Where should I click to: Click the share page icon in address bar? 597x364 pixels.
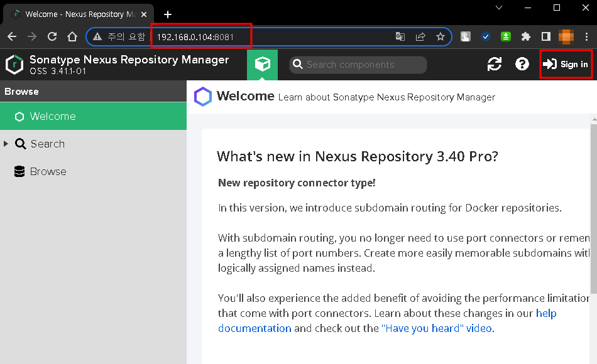coord(420,36)
